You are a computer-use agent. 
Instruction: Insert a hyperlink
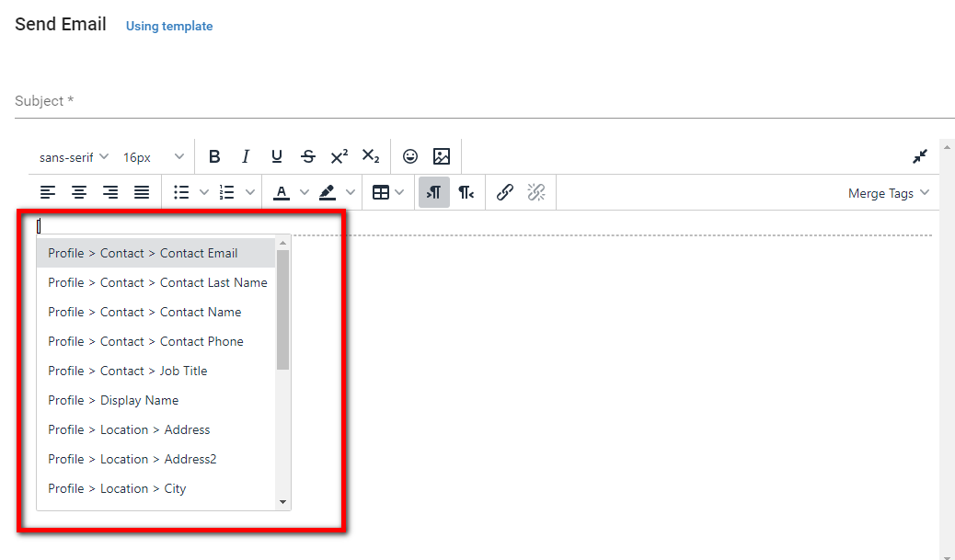tap(504, 193)
